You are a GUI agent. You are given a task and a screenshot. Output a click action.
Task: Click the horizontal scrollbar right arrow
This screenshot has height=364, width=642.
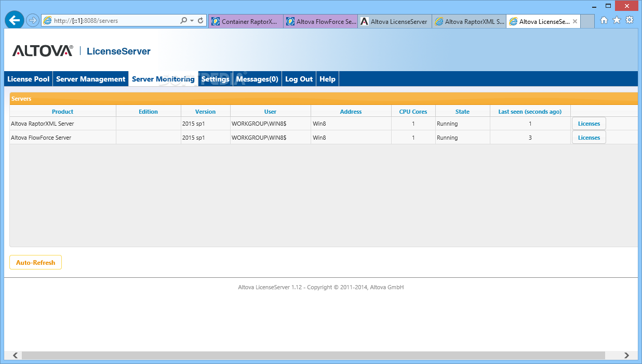tap(627, 356)
